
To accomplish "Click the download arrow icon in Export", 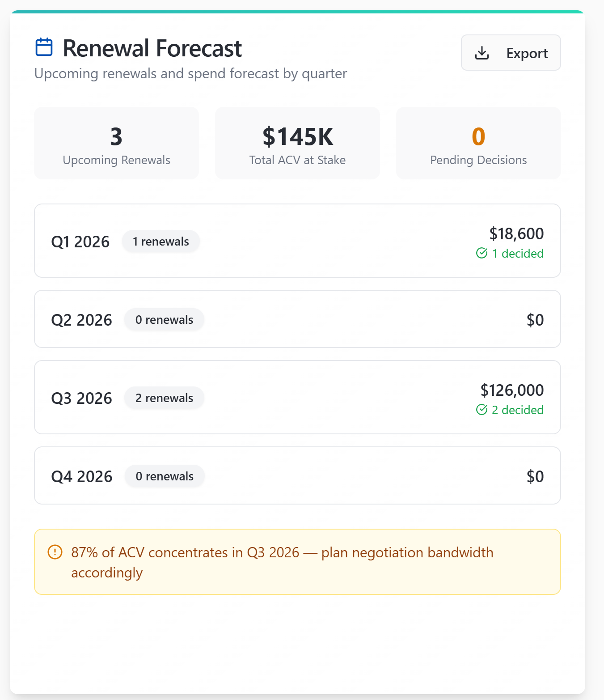I will pyautogui.click(x=482, y=53).
